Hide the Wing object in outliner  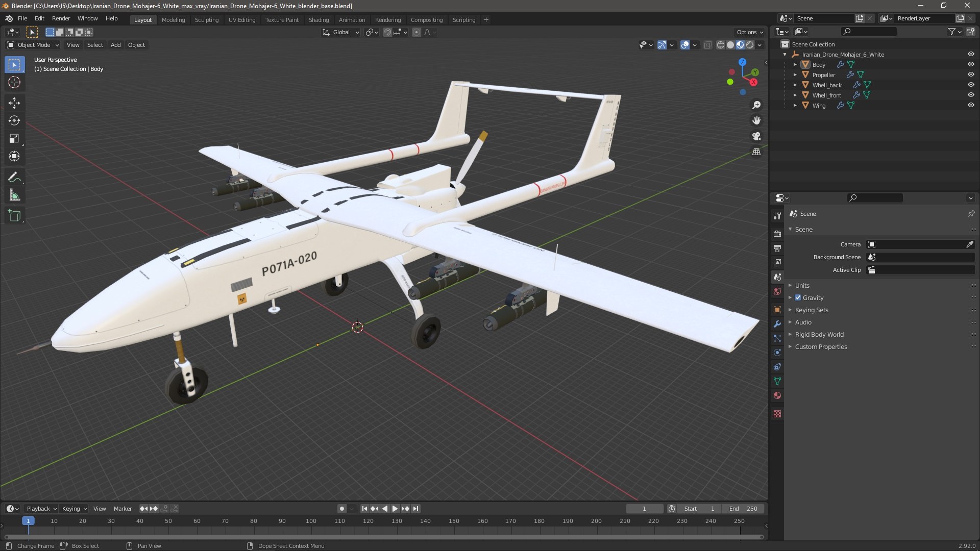tap(971, 106)
